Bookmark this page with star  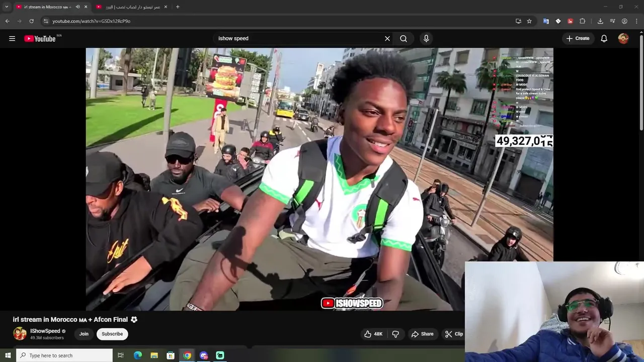tap(529, 21)
